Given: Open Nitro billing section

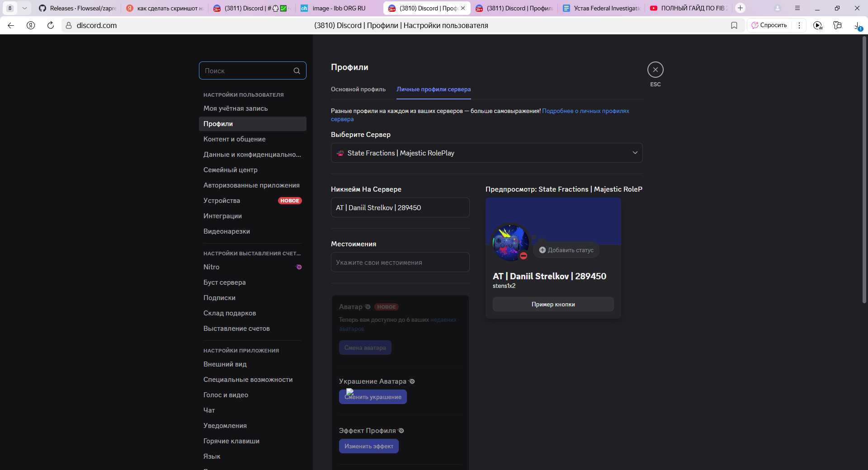Looking at the screenshot, I should pos(252,267).
